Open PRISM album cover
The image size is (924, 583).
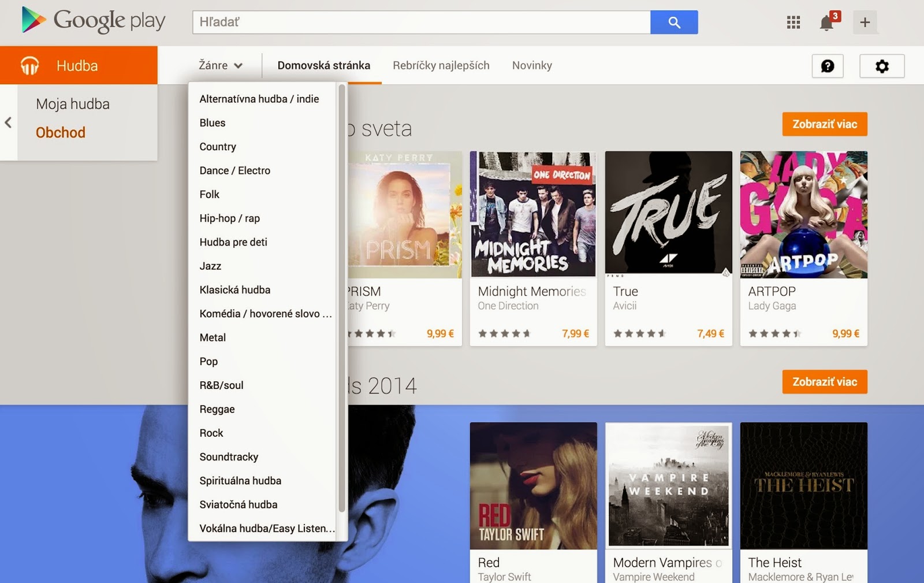(x=405, y=215)
